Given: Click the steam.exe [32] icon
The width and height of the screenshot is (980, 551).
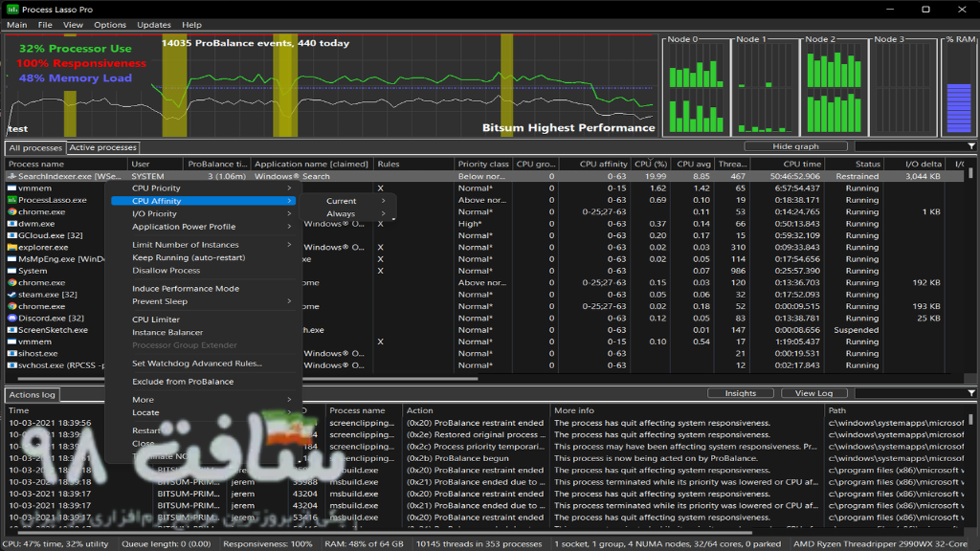Looking at the screenshot, I should pyautogui.click(x=11, y=295).
